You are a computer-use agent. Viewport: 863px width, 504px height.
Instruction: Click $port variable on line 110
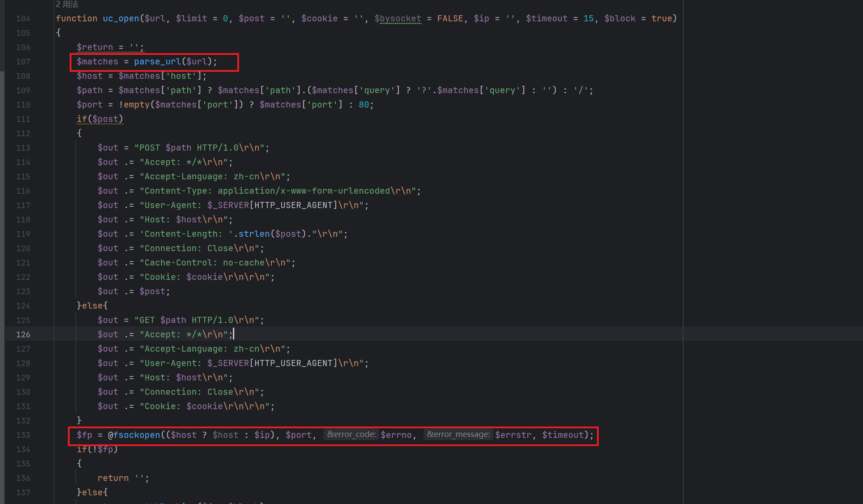tap(90, 104)
